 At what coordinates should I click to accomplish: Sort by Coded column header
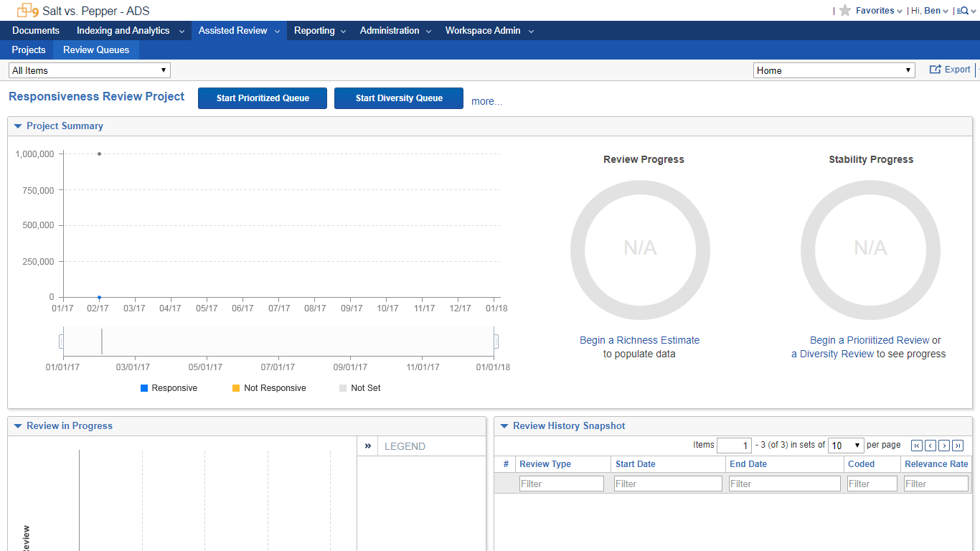(x=862, y=464)
